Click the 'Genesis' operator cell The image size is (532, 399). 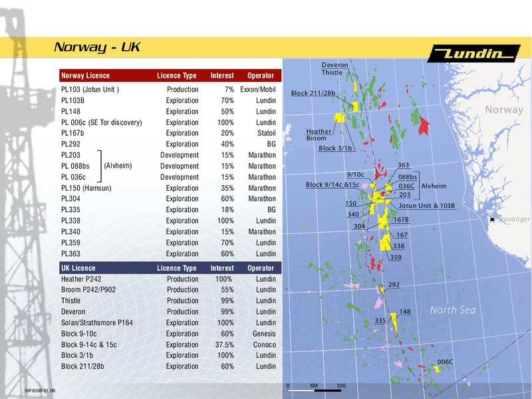[264, 334]
